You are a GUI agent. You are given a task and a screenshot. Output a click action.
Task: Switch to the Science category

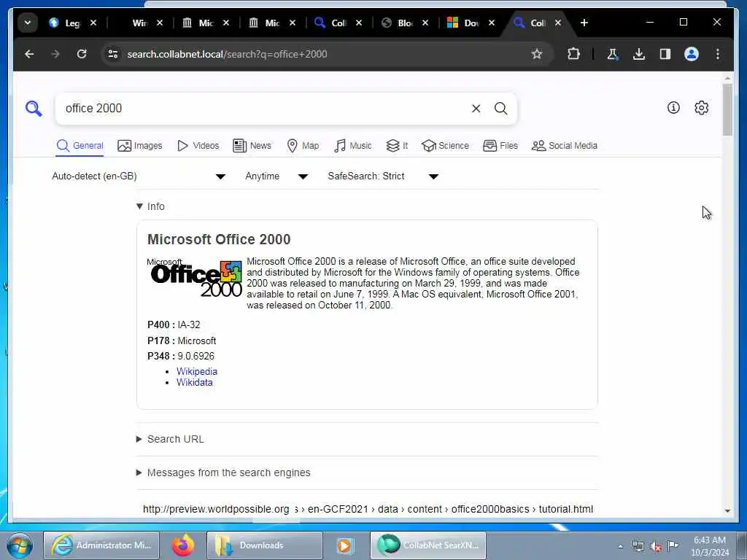(446, 146)
